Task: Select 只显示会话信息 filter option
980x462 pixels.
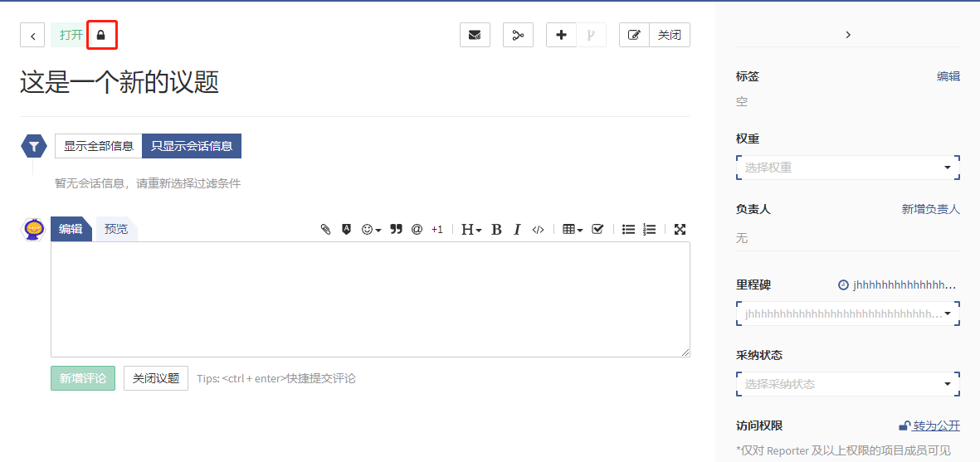Action: pos(192,146)
